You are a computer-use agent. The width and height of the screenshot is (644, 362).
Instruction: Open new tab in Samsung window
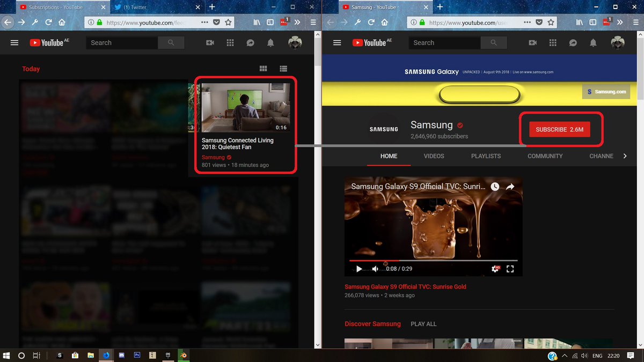pyautogui.click(x=440, y=7)
